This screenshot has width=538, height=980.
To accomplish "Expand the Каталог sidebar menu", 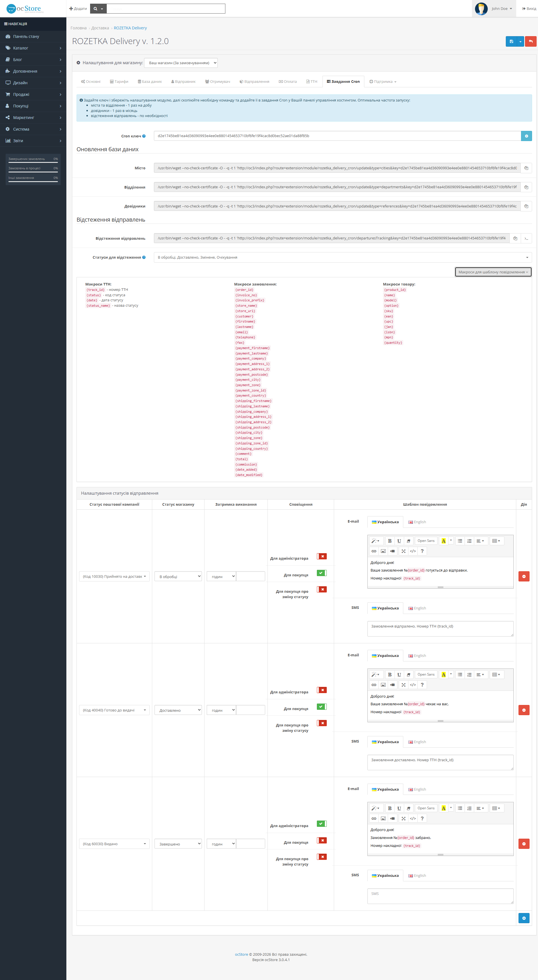I will pos(33,48).
